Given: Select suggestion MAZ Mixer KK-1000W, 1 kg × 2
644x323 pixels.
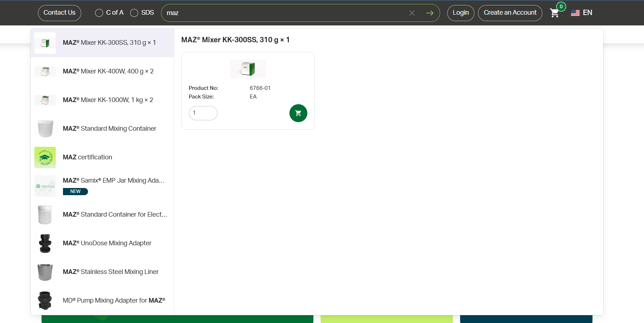Looking at the screenshot, I should pos(102,100).
